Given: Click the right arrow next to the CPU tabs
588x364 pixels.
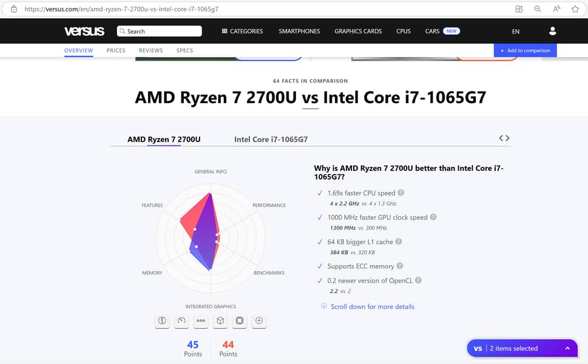Looking at the screenshot, I should point(508,138).
